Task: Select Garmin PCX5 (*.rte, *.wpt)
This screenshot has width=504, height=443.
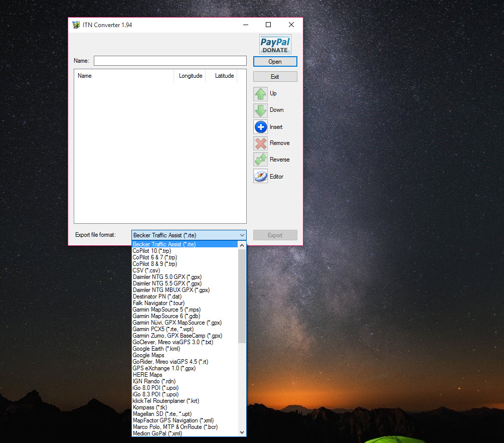Action: click(x=185, y=329)
